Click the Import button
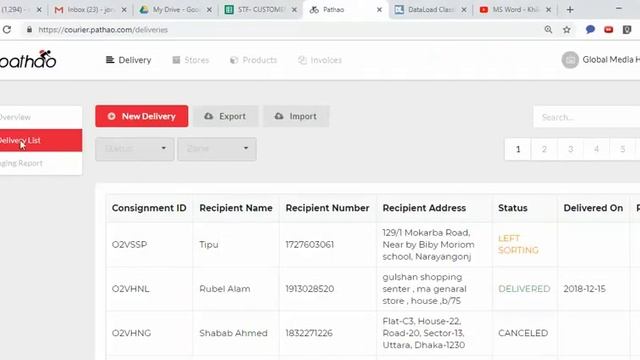The image size is (640, 360). [x=296, y=116]
